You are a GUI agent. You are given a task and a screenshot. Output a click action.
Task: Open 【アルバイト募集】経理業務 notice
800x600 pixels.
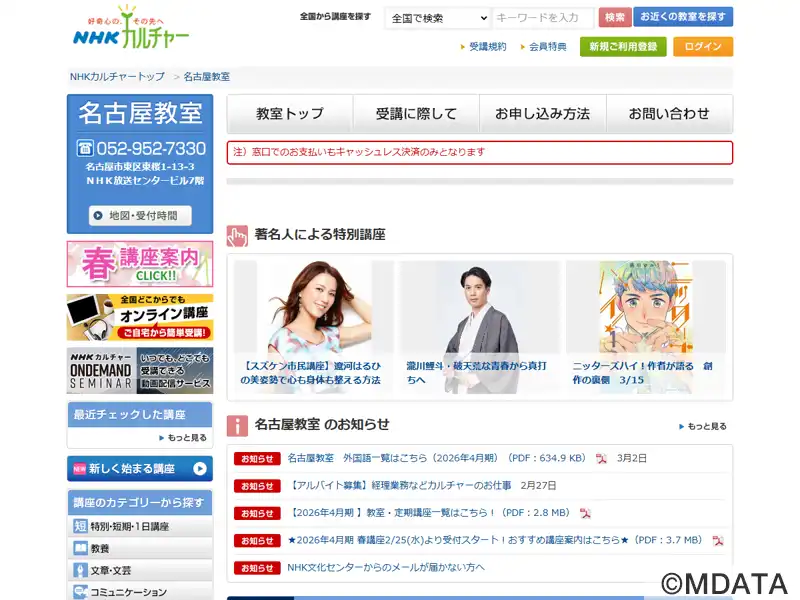point(399,486)
